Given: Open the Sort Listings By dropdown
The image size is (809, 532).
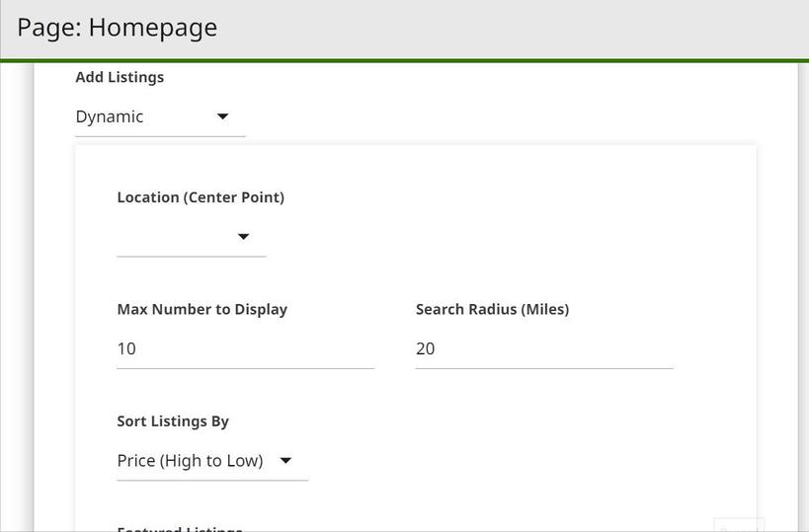Looking at the screenshot, I should coord(212,461).
